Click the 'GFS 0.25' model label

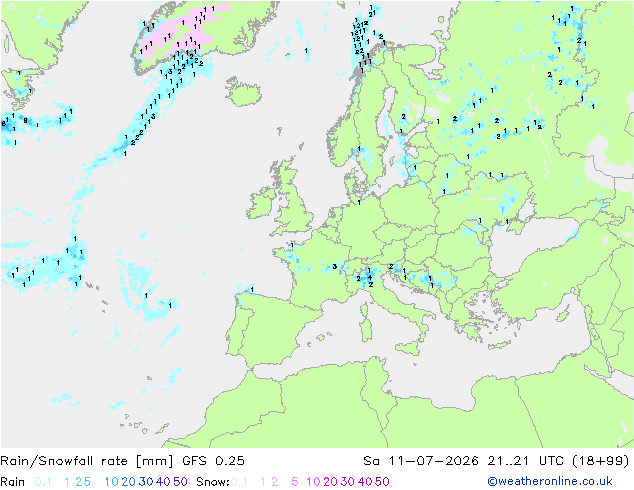click(x=213, y=461)
